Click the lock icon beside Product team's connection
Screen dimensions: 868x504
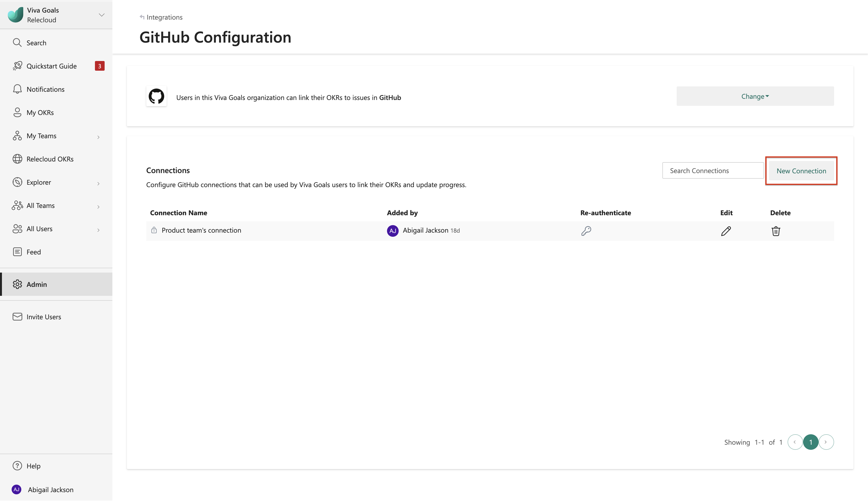coord(154,230)
